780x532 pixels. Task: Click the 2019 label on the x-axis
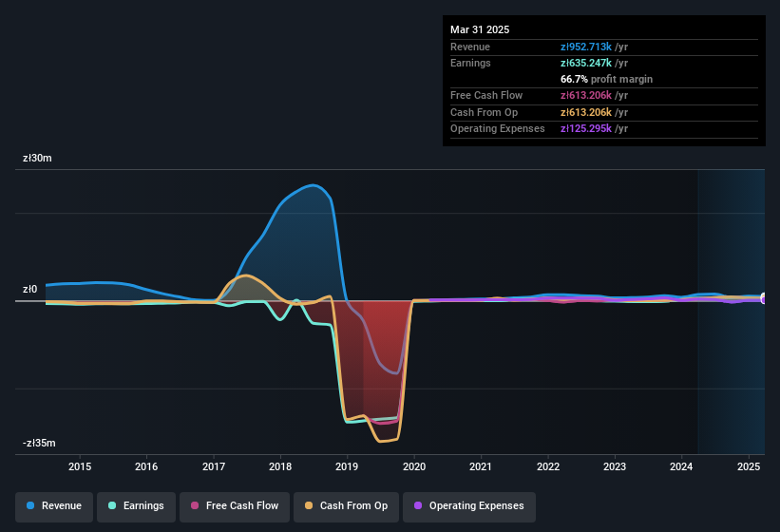(x=347, y=466)
